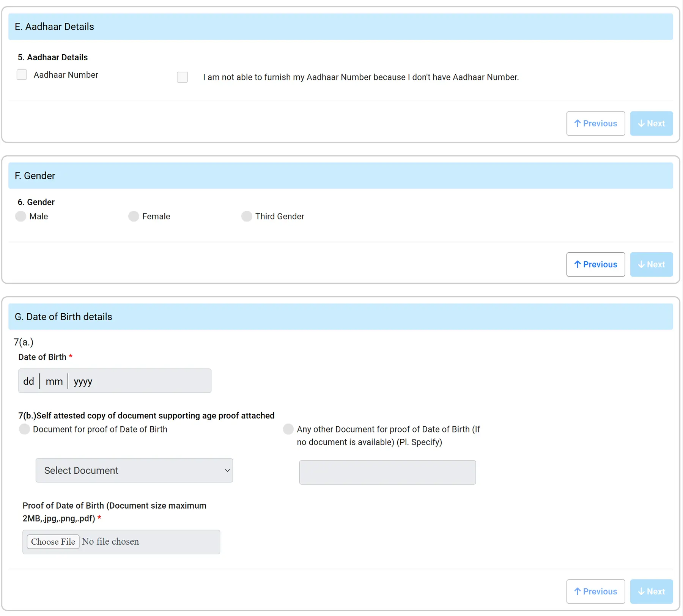The height and width of the screenshot is (616, 683).
Task: Click Previous in Date of Birth section
Action: [596, 591]
